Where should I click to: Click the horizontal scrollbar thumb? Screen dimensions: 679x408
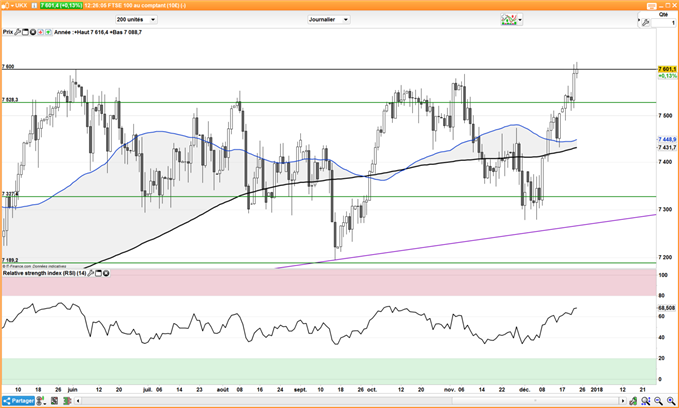pyautogui.click(x=536, y=401)
